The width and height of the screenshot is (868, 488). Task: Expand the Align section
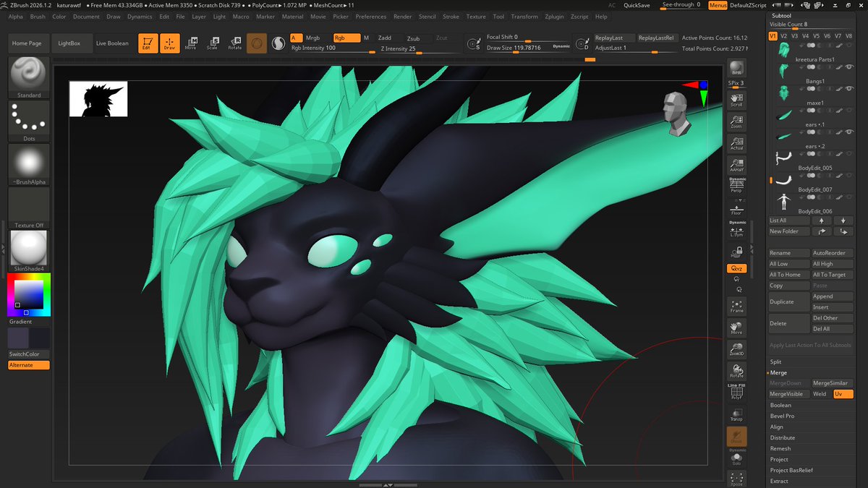coord(777,427)
